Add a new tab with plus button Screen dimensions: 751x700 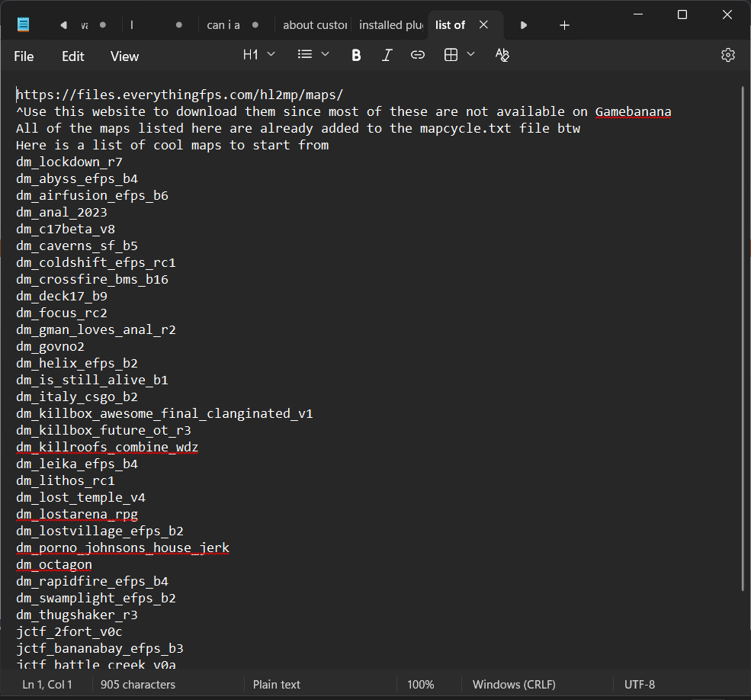pyautogui.click(x=564, y=25)
